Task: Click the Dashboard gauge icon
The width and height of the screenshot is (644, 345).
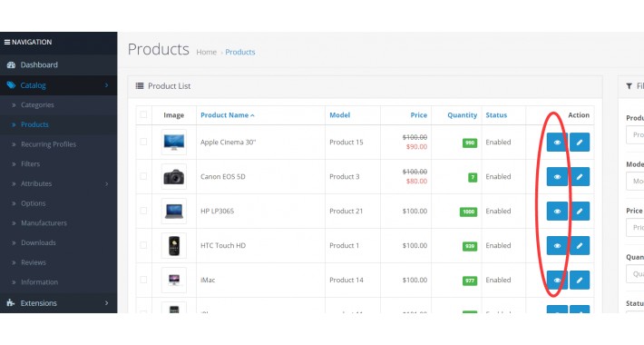Action: click(x=11, y=65)
